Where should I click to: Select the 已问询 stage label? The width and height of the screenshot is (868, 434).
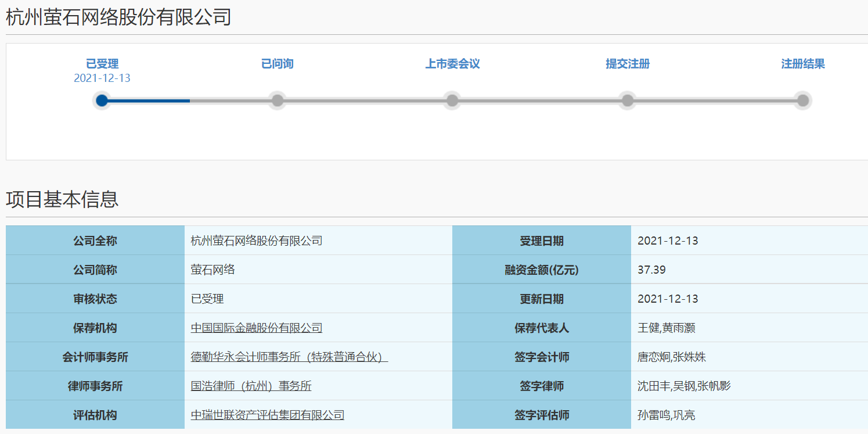click(x=278, y=64)
